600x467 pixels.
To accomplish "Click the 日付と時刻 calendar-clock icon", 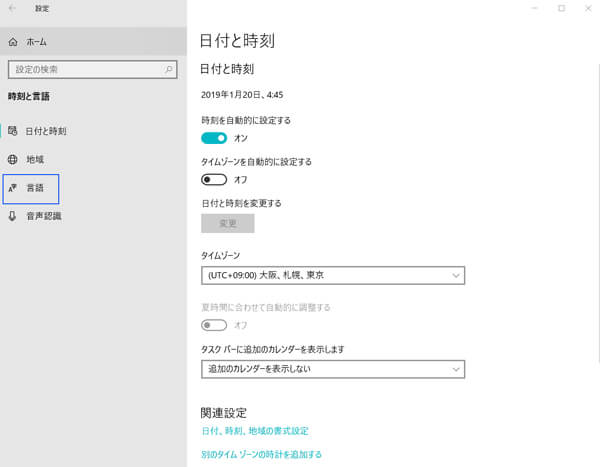I will (13, 131).
